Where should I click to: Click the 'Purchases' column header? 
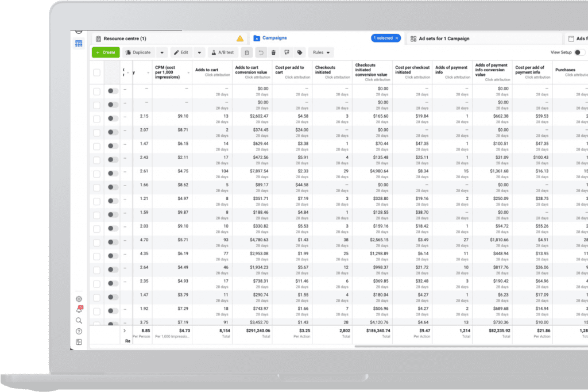570,72
